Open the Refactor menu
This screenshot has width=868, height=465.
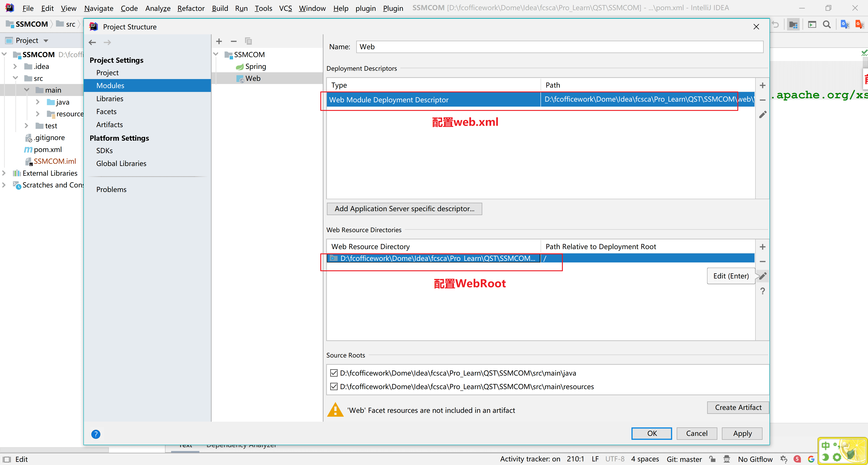191,8
